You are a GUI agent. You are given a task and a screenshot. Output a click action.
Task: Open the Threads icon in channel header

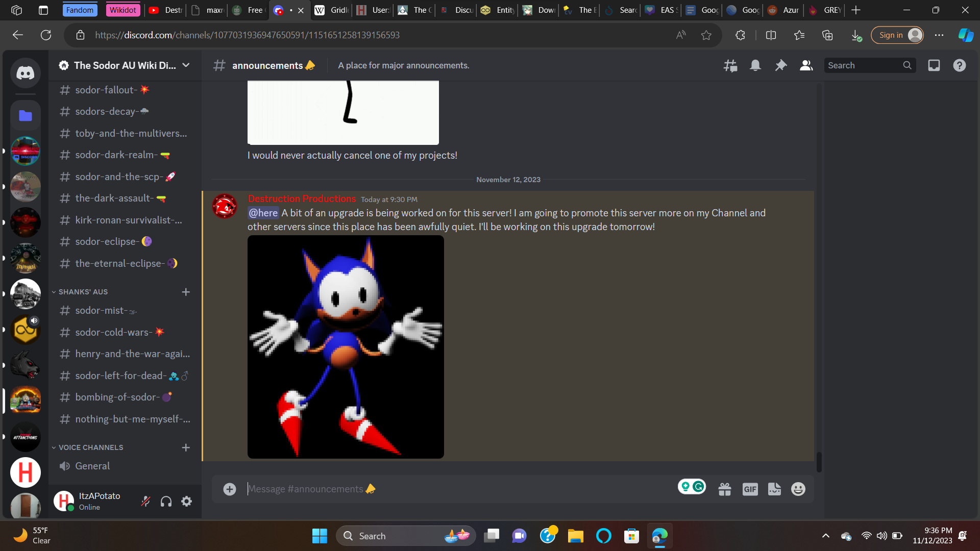(x=730, y=65)
